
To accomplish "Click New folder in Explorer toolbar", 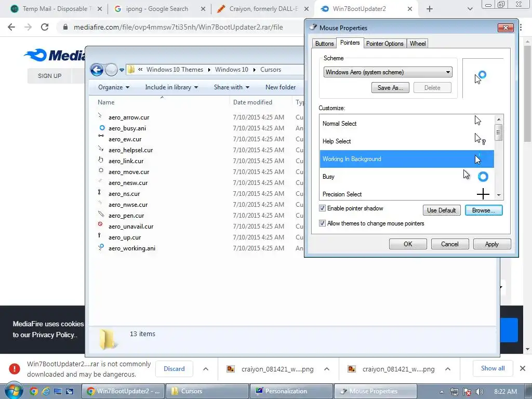I will click(x=281, y=87).
